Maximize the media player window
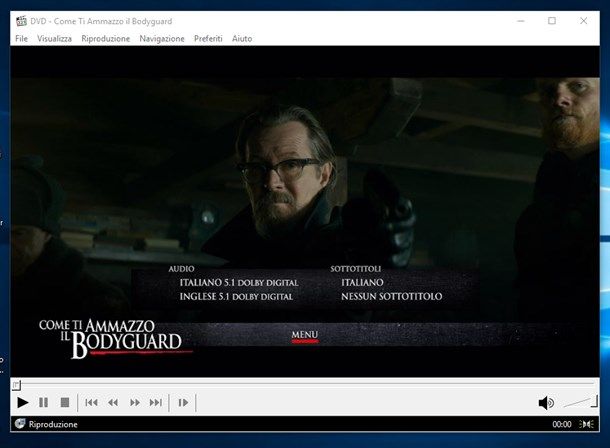 click(x=552, y=21)
